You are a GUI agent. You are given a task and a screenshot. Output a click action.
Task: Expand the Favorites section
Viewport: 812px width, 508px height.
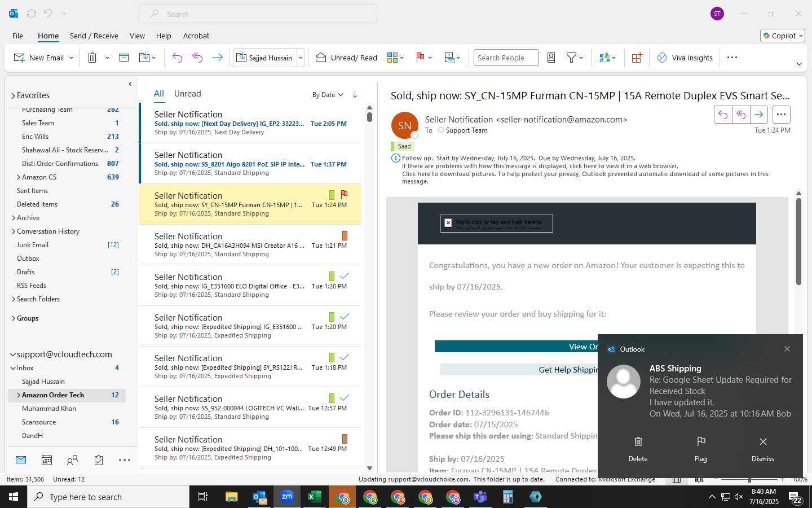click(13, 95)
